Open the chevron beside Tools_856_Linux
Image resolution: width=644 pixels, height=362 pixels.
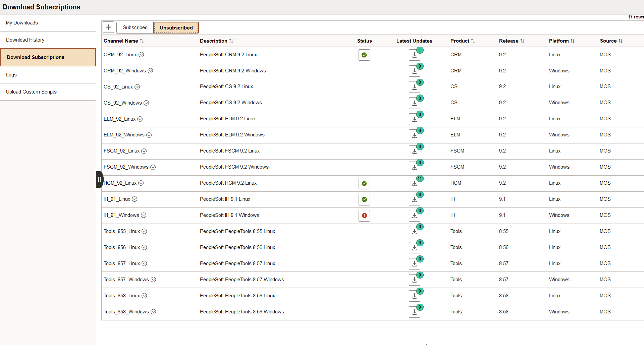pyautogui.click(x=145, y=247)
